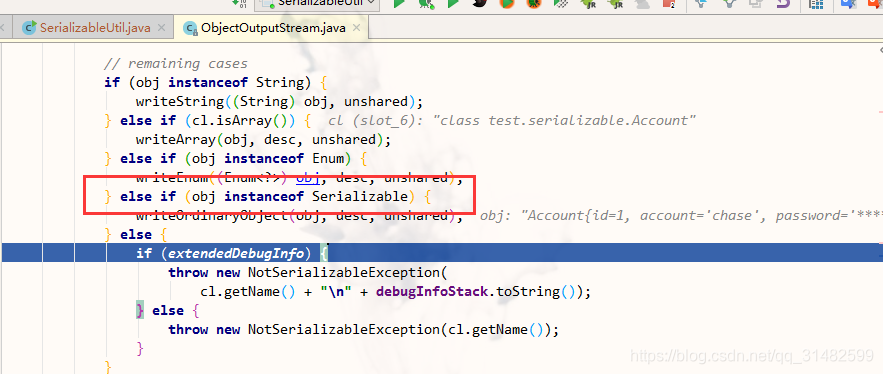Click the green Run icon beside the configuration dropdown
883x374 pixels.
(399, 3)
